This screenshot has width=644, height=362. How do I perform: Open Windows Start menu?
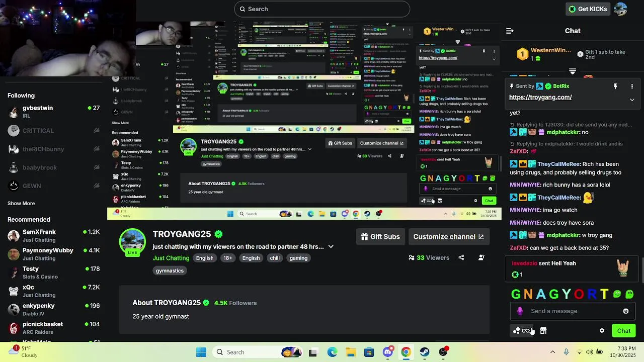click(x=201, y=352)
